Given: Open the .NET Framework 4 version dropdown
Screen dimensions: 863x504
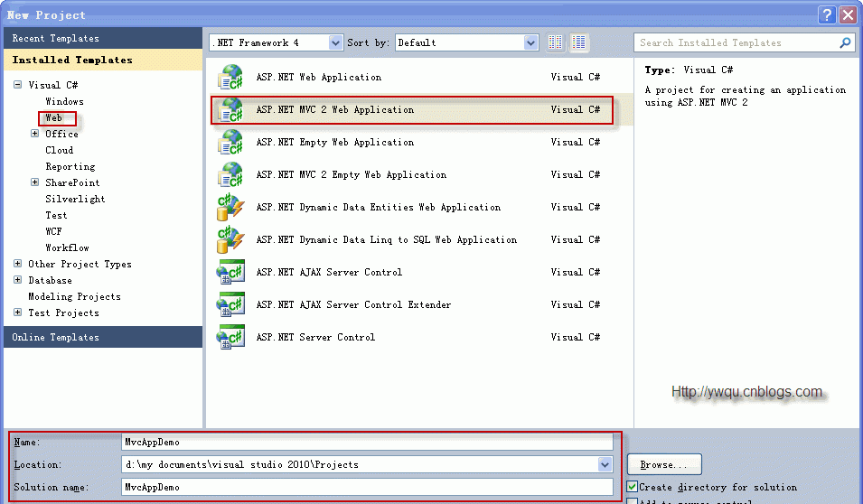Looking at the screenshot, I should coord(335,42).
